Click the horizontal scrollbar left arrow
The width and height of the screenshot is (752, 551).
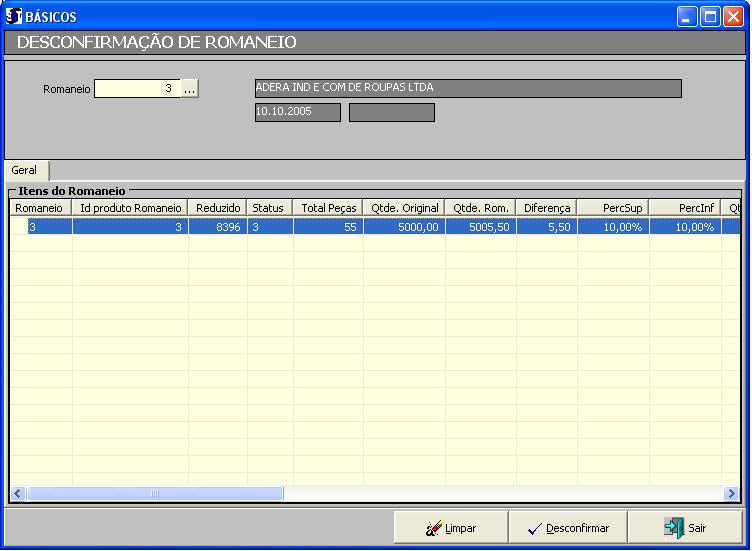pyautogui.click(x=18, y=494)
